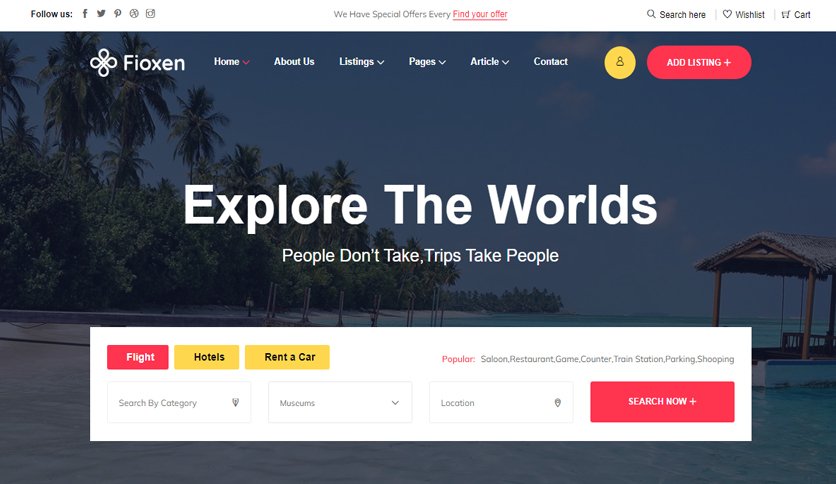Screen dimensions: 836x484
Task: Expand the Home menu dropdown
Action: coord(231,62)
